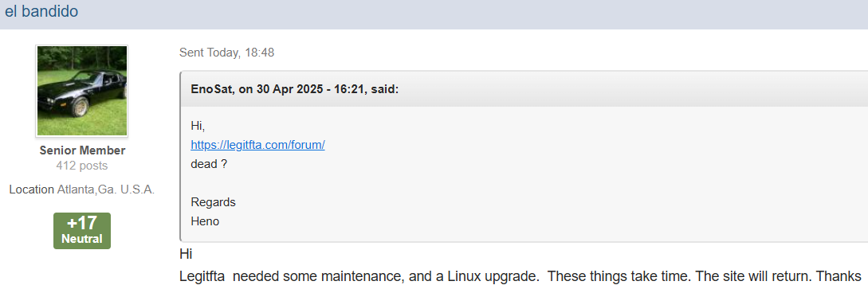Click the word Neutral on the green badge

pos(82,240)
